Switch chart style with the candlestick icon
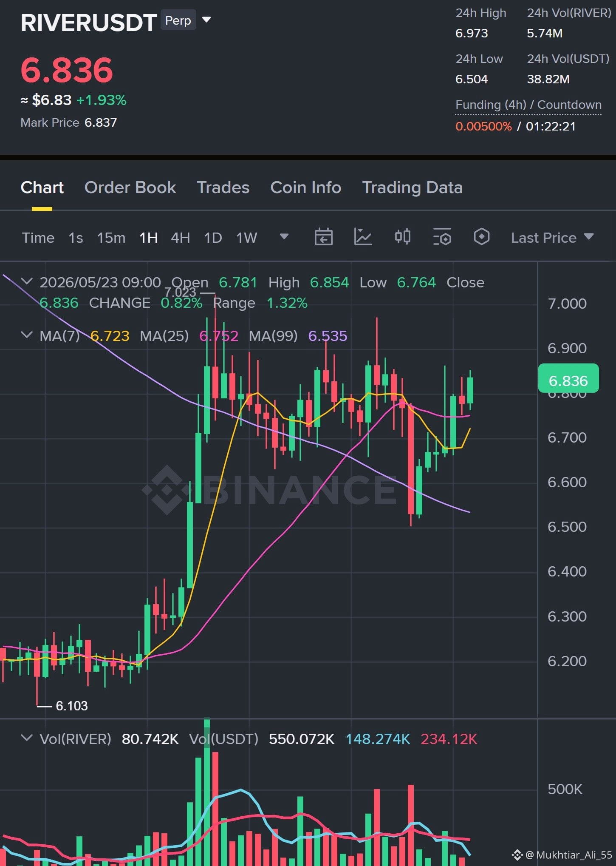Image resolution: width=616 pixels, height=866 pixels. tap(402, 237)
